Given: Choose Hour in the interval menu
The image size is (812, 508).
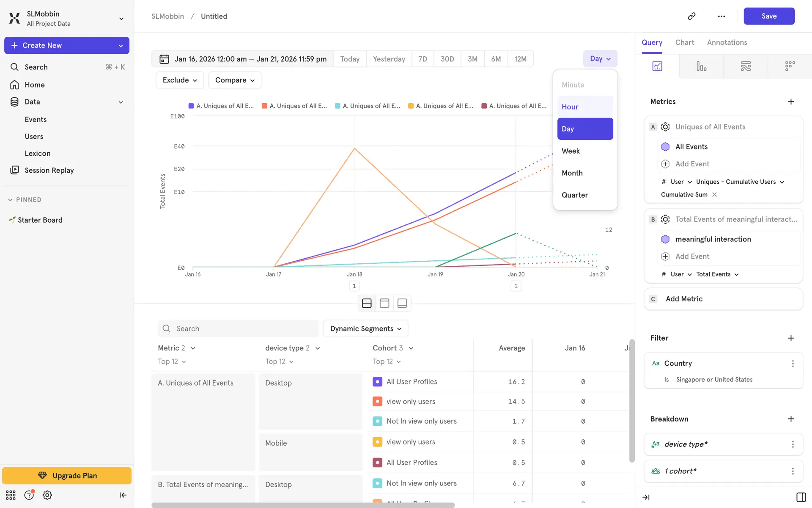Looking at the screenshot, I should point(585,107).
